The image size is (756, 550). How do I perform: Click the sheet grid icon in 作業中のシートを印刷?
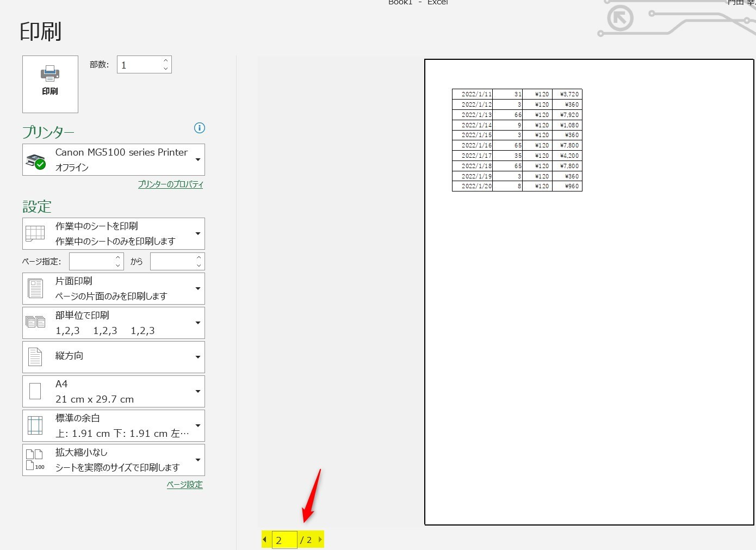[x=35, y=233]
